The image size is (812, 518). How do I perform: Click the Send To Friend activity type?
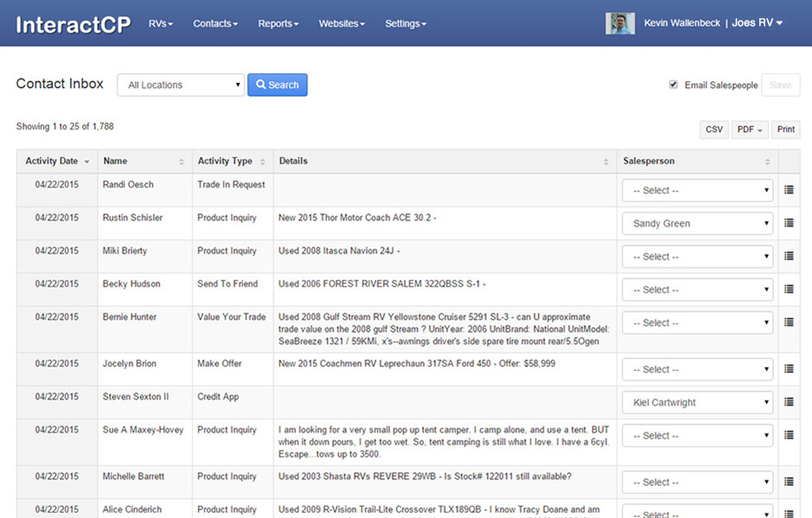pyautogui.click(x=227, y=283)
